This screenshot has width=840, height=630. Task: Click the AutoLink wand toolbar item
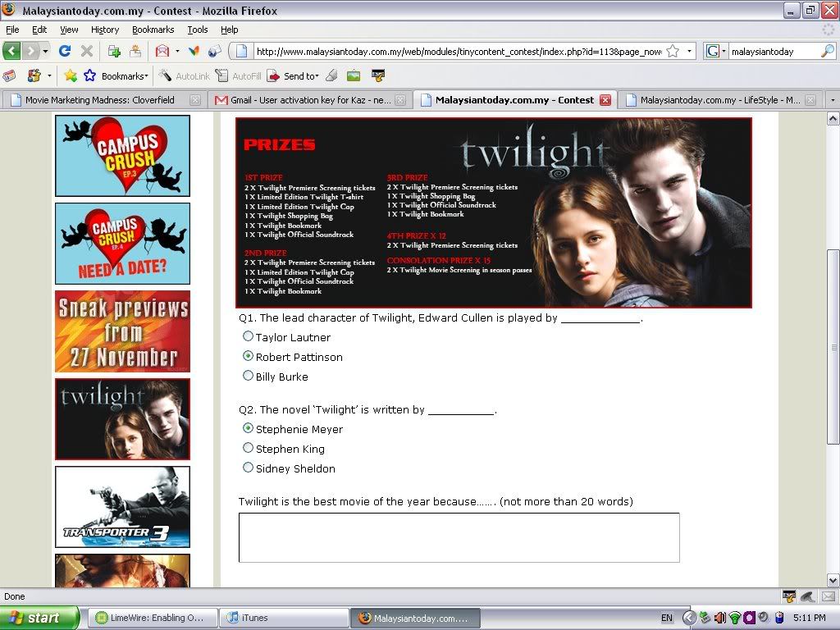pos(184,76)
